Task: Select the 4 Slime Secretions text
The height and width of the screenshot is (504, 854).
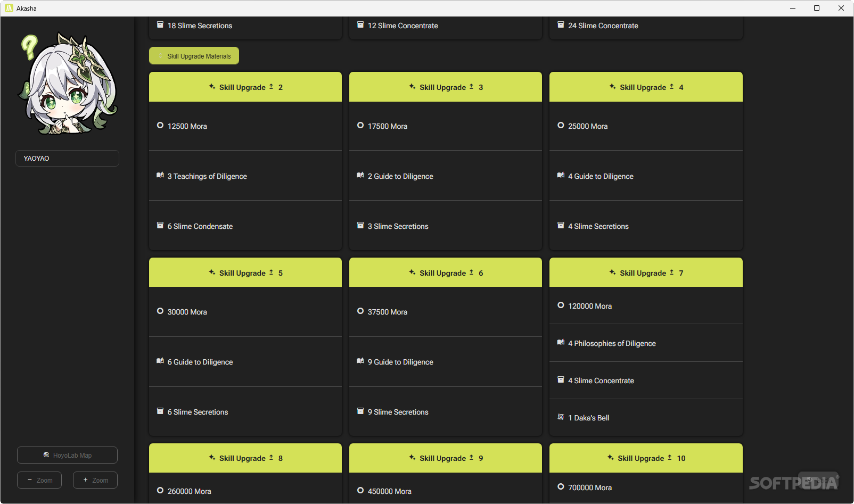Action: coord(598,226)
